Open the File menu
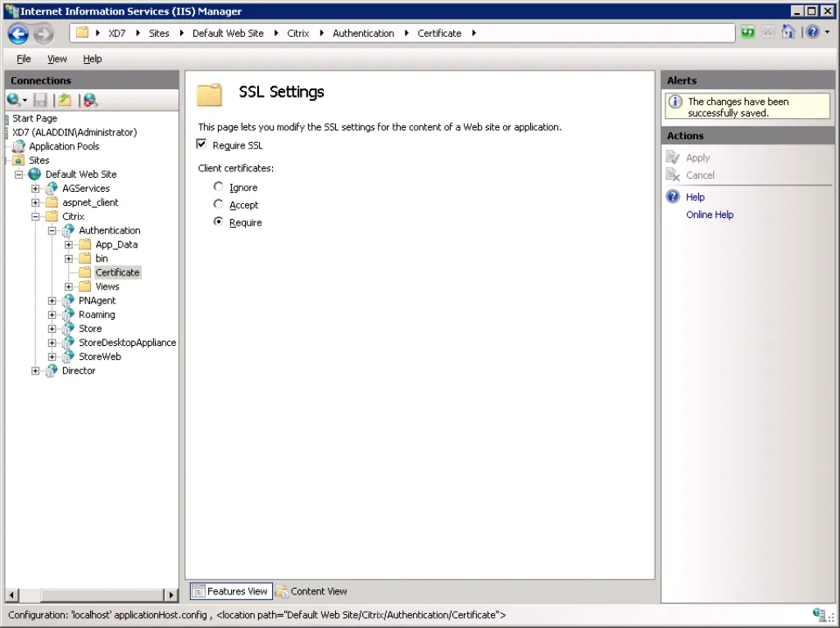Viewport: 840px width, 628px height. pyautogui.click(x=24, y=59)
